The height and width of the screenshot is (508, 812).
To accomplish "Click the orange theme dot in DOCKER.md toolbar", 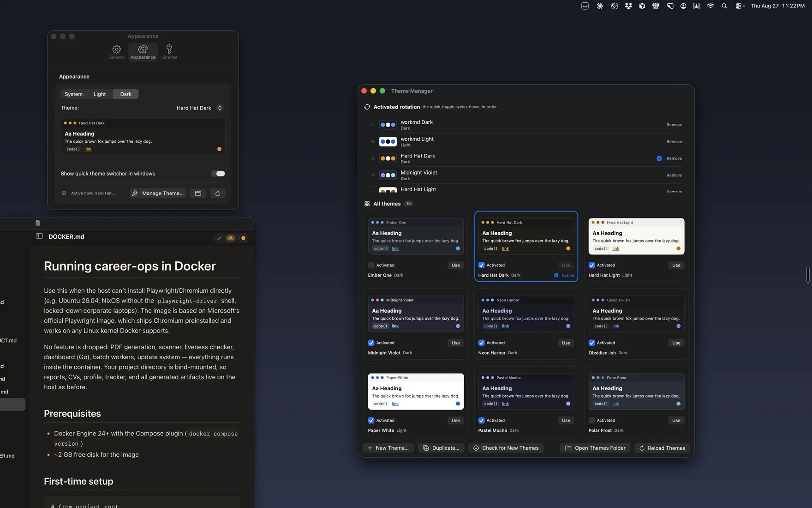I will 243,238.
